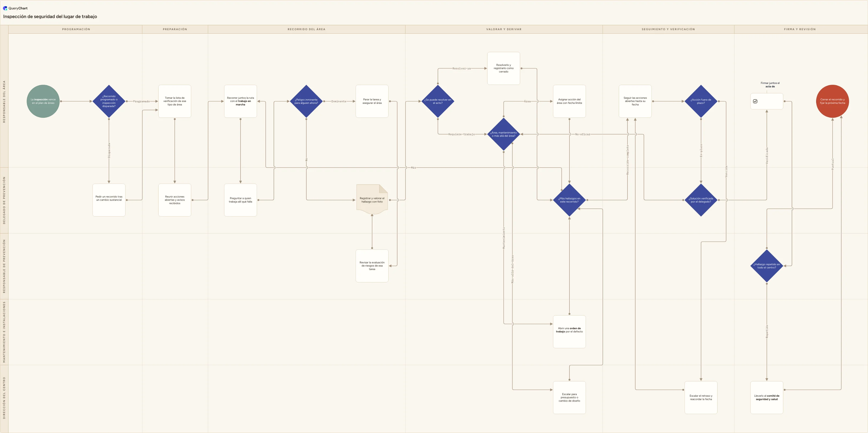Select the 'Delegado de prevención' lane label

4,200
